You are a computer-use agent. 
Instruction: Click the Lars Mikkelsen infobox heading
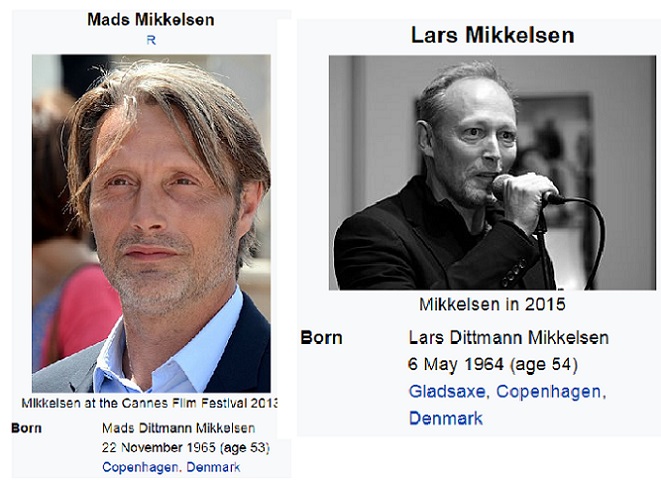pyautogui.click(x=492, y=35)
